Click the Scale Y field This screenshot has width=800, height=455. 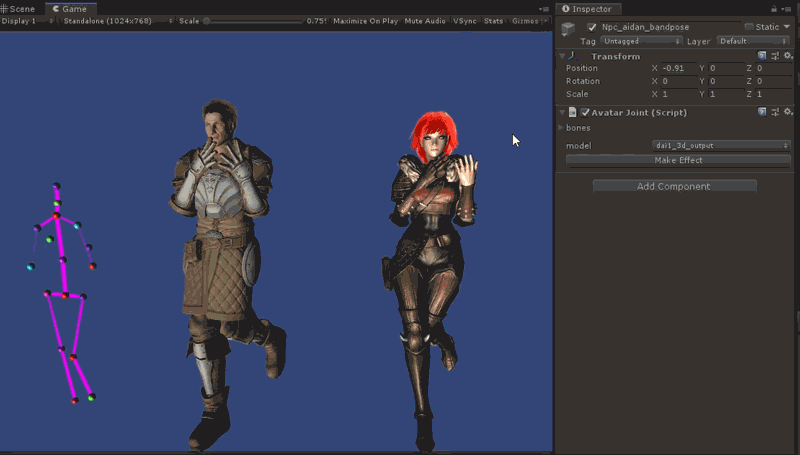tap(727, 94)
